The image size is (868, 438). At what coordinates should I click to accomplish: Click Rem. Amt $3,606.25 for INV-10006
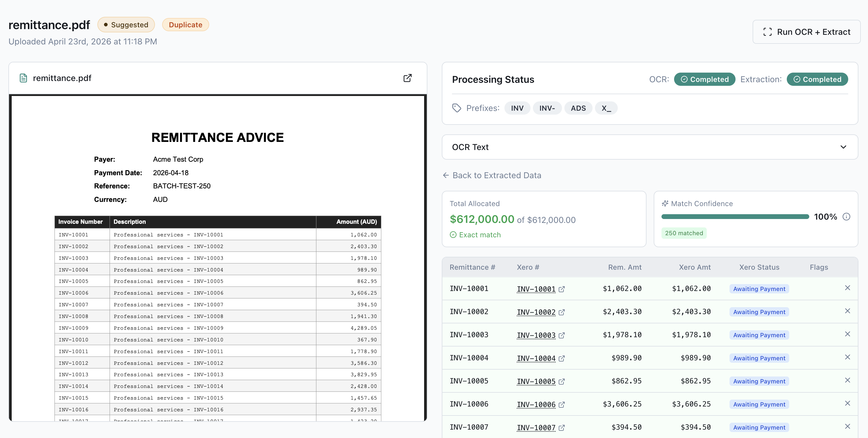point(622,404)
